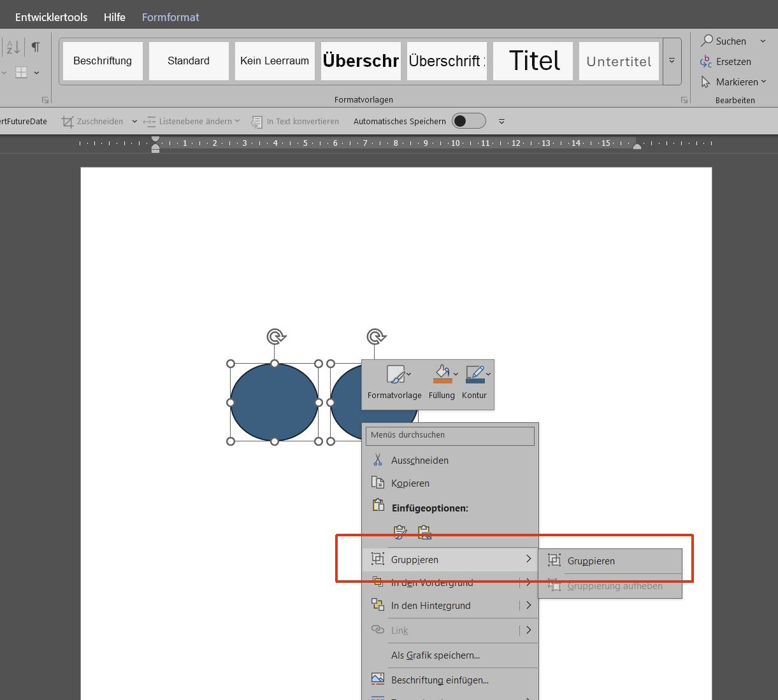Click the Kontur outline color button

click(475, 383)
